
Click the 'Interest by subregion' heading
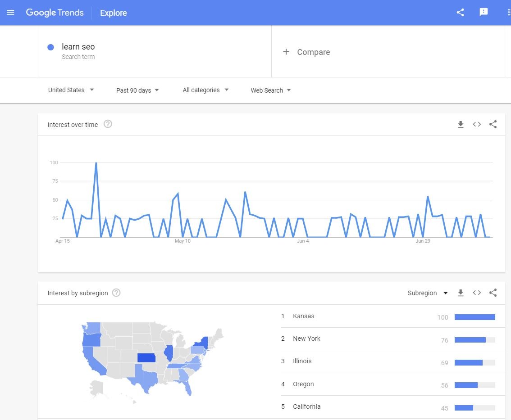click(x=78, y=293)
